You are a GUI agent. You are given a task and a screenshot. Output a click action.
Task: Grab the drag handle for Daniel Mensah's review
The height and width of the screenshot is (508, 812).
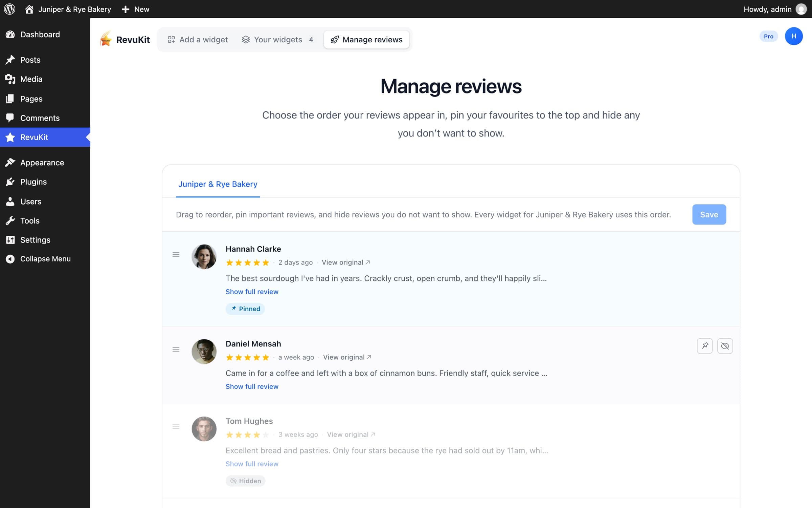[176, 350]
